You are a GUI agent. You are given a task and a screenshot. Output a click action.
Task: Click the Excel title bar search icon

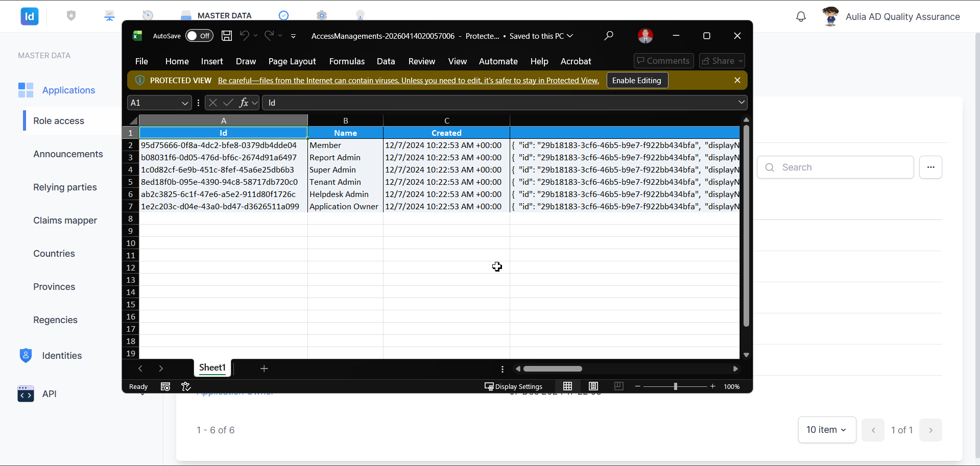coord(609,36)
